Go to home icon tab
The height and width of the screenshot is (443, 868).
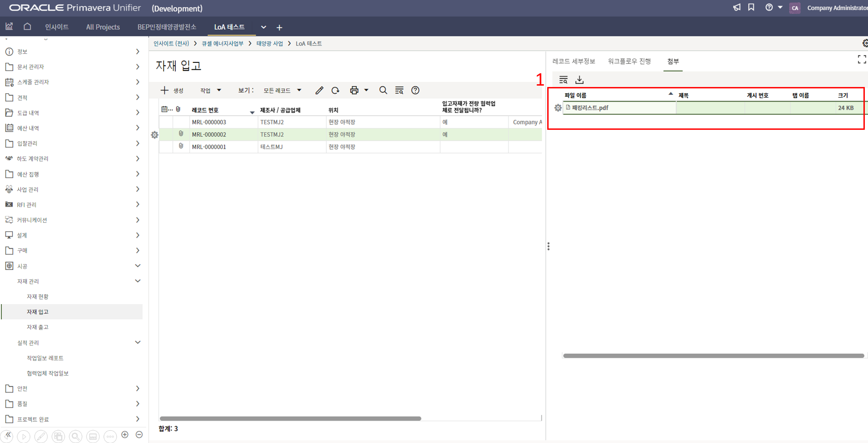coord(27,27)
